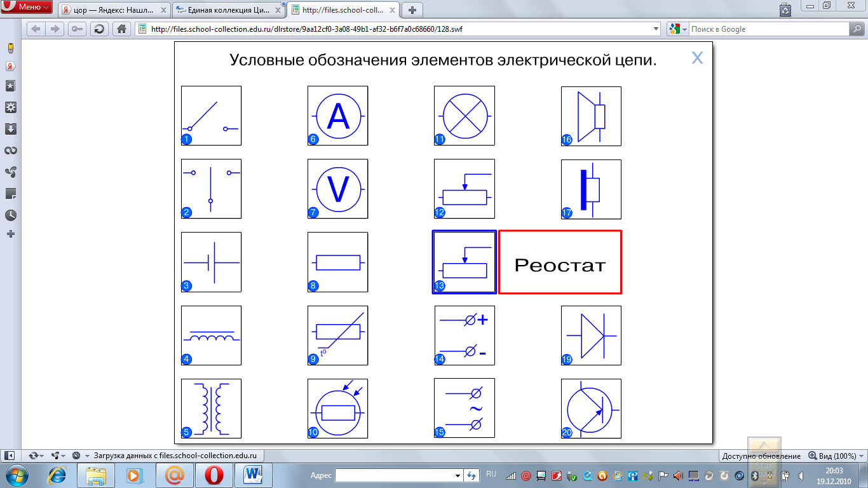
Task: Select the inductor coil symbol card 4
Action: coord(211,335)
